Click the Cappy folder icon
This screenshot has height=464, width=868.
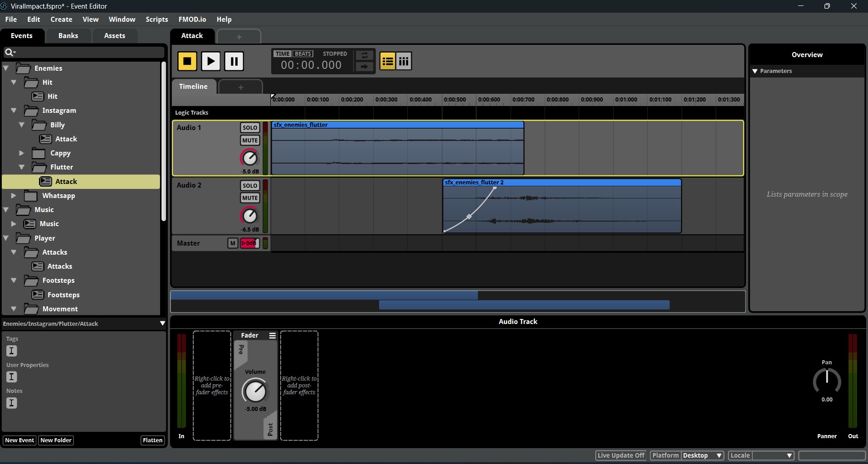tap(39, 153)
